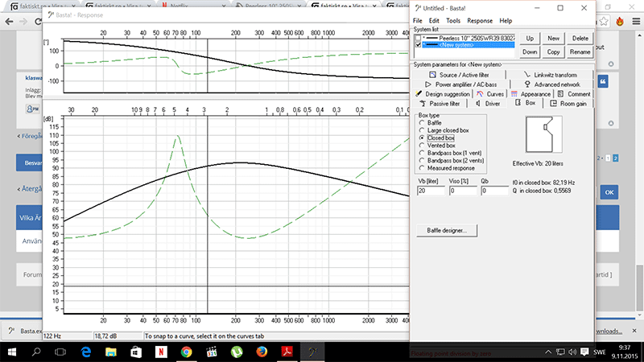Click the Copy system button
This screenshot has width=644, height=362.
point(553,51)
